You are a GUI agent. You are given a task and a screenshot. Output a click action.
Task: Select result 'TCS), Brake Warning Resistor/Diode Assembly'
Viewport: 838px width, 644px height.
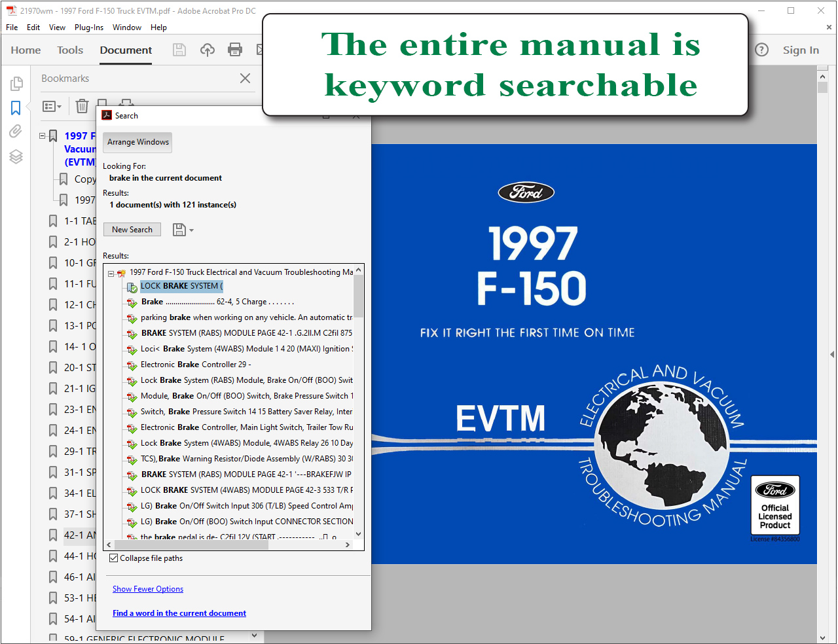246,459
